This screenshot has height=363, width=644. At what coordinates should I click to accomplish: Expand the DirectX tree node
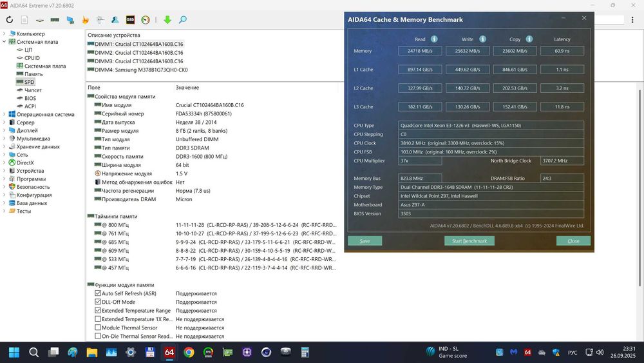click(x=4, y=162)
